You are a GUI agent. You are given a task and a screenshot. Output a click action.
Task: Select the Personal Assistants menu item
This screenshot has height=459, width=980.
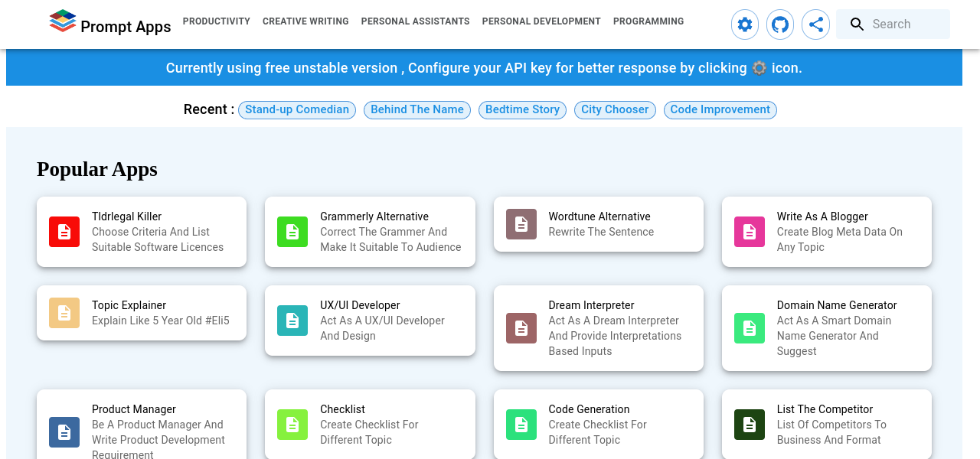[415, 21]
